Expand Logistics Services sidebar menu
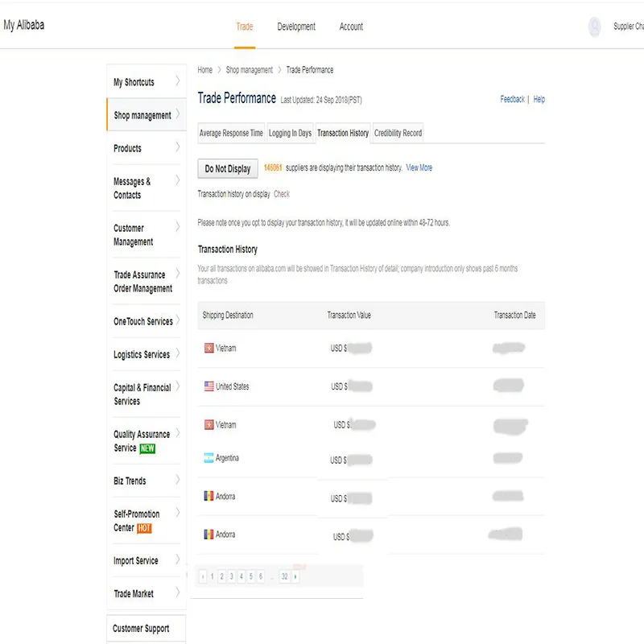Screen dimensions: 644x644 pyautogui.click(x=145, y=354)
